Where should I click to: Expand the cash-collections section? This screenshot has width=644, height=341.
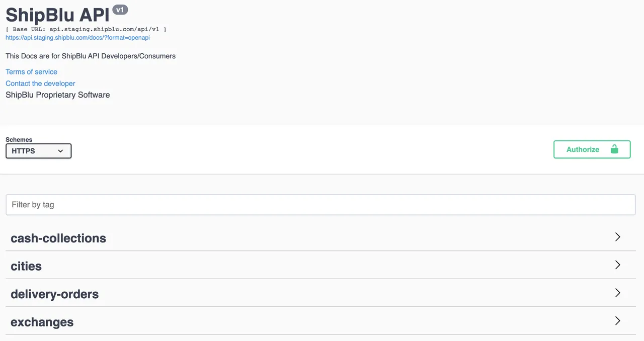tap(320, 238)
